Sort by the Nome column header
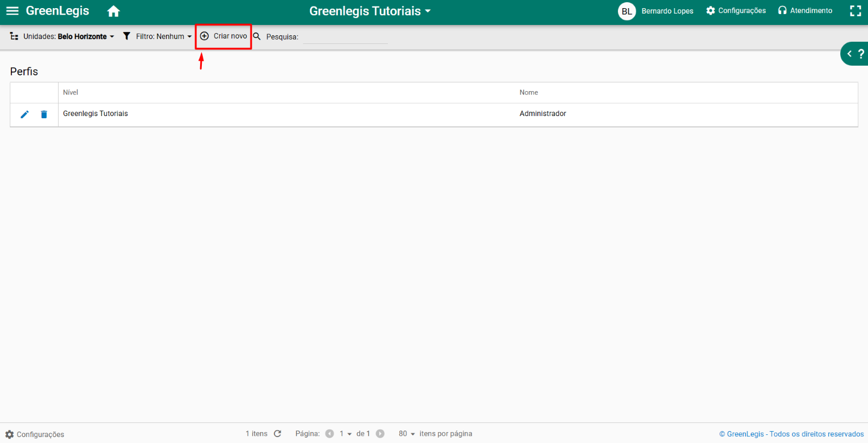This screenshot has height=443, width=868. (x=529, y=93)
